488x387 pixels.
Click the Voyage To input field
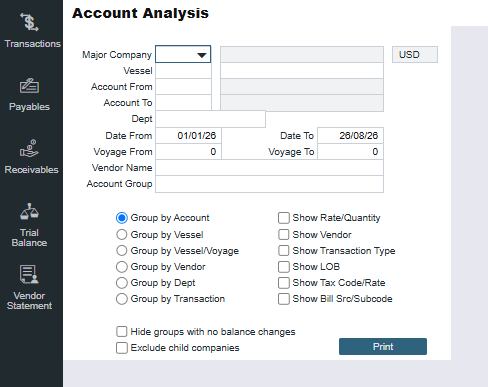(350, 152)
